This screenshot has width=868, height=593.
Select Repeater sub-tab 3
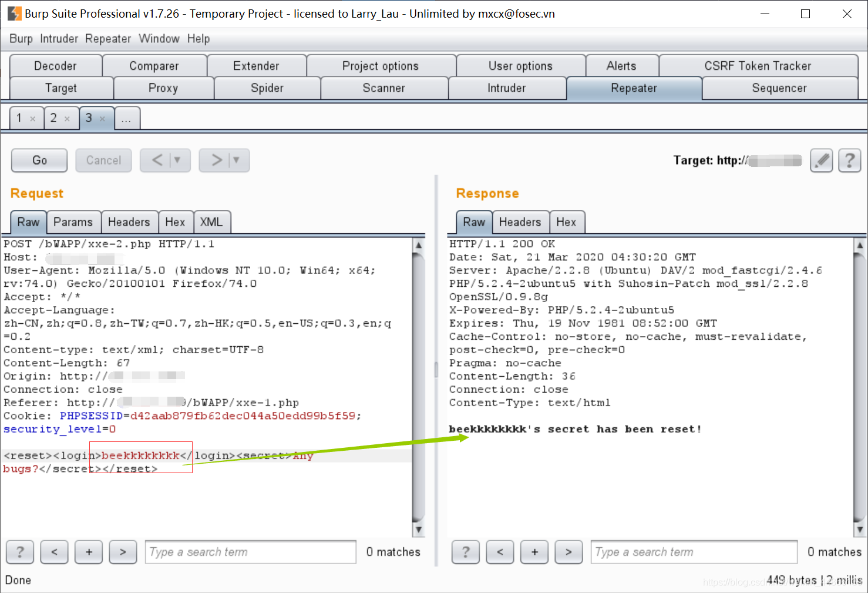click(89, 118)
